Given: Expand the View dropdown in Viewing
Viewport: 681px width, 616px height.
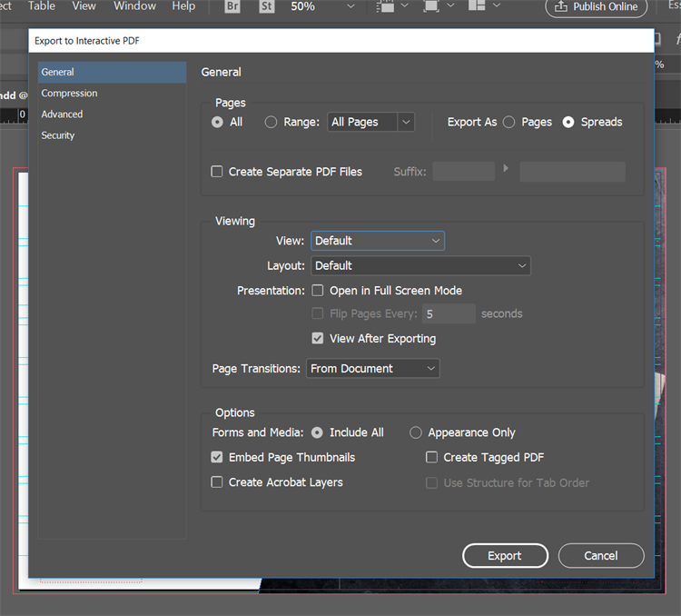Looking at the screenshot, I should point(378,241).
